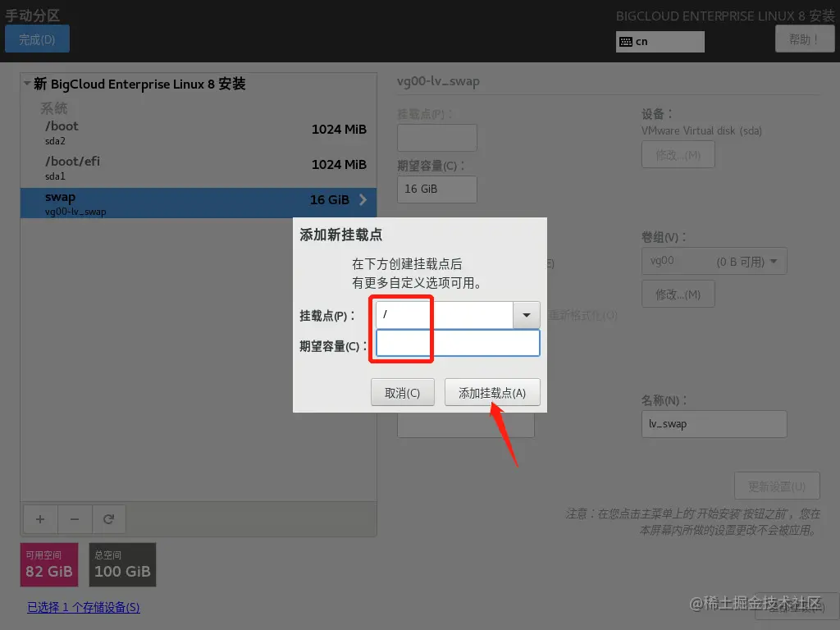Click the remove mount point minus icon
The image size is (840, 630).
pyautogui.click(x=75, y=519)
